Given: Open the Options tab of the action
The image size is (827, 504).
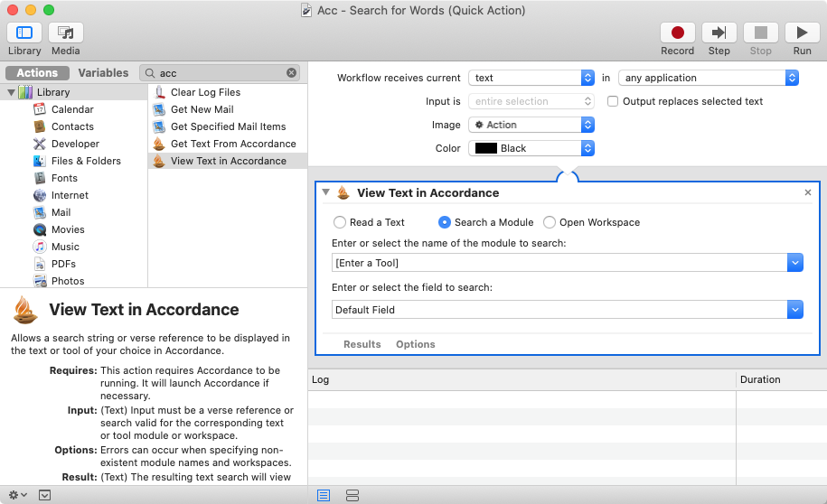Looking at the screenshot, I should click(415, 344).
